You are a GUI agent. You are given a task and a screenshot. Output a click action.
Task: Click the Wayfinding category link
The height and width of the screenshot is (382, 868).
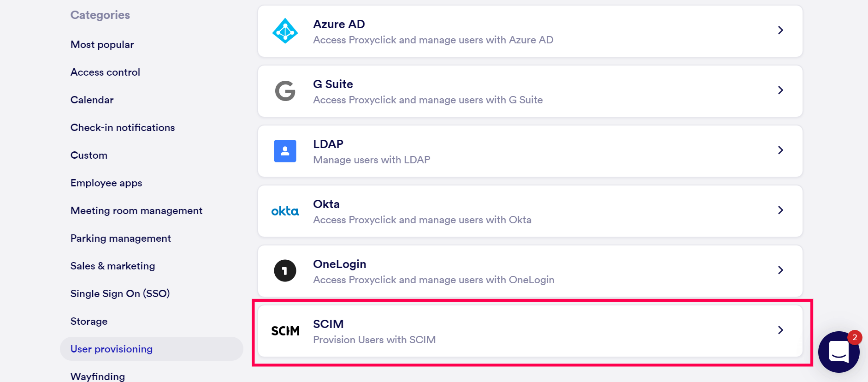(x=97, y=376)
